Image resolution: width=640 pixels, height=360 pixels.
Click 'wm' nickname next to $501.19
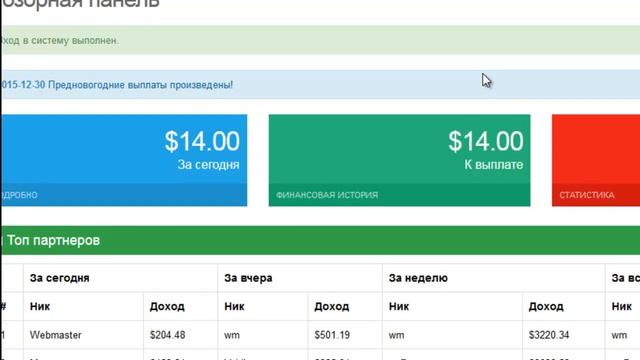(x=232, y=336)
